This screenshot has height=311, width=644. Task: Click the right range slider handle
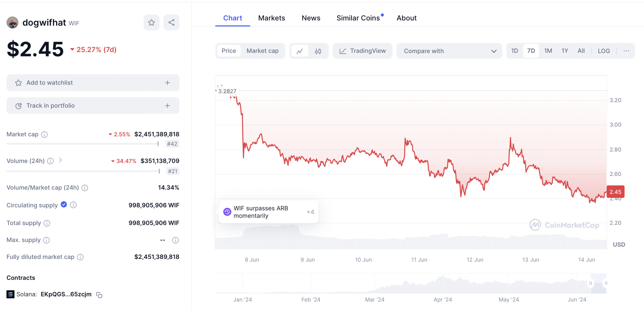606,283
